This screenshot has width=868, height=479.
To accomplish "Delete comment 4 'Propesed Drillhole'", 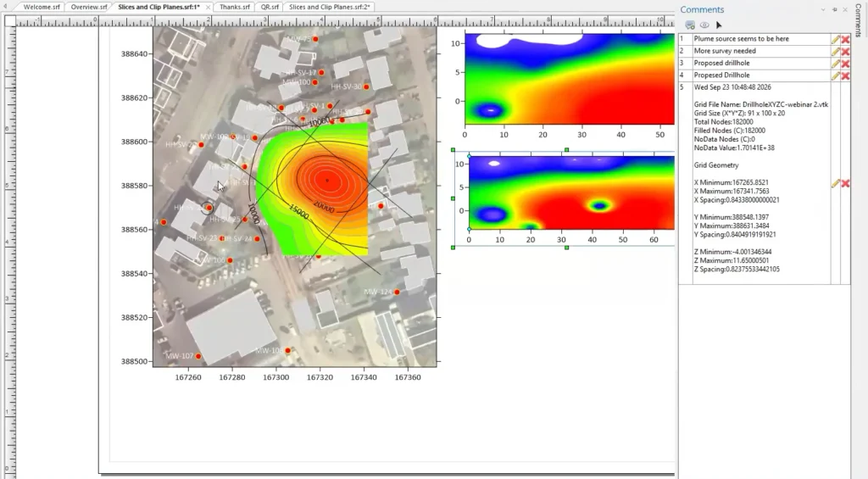I will point(845,75).
